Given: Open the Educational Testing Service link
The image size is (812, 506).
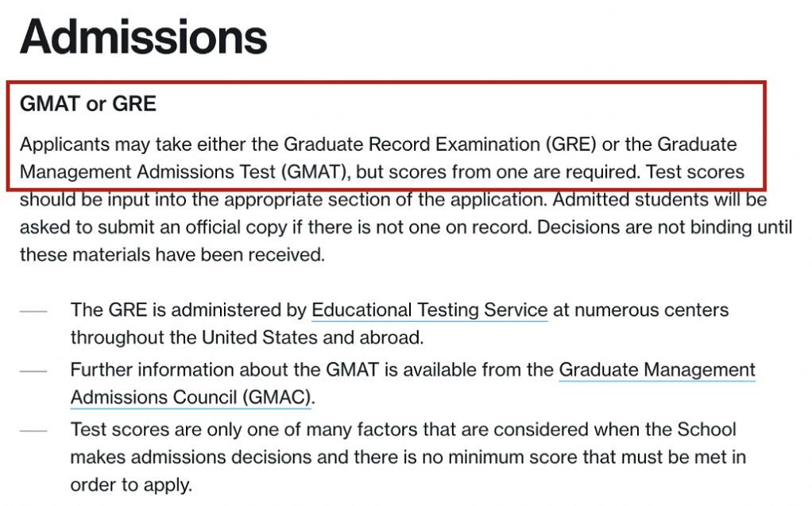Looking at the screenshot, I should (429, 310).
